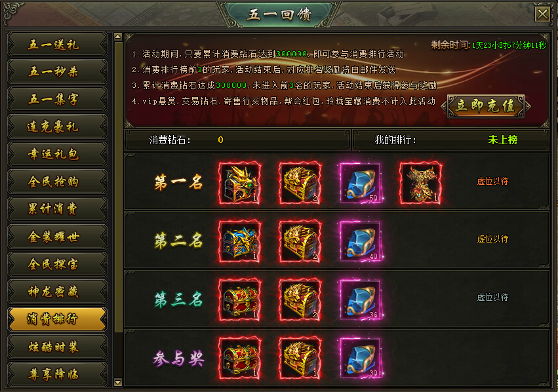Select the red chest in 第三名 row
This screenshot has width=558, height=392.
pos(239,300)
